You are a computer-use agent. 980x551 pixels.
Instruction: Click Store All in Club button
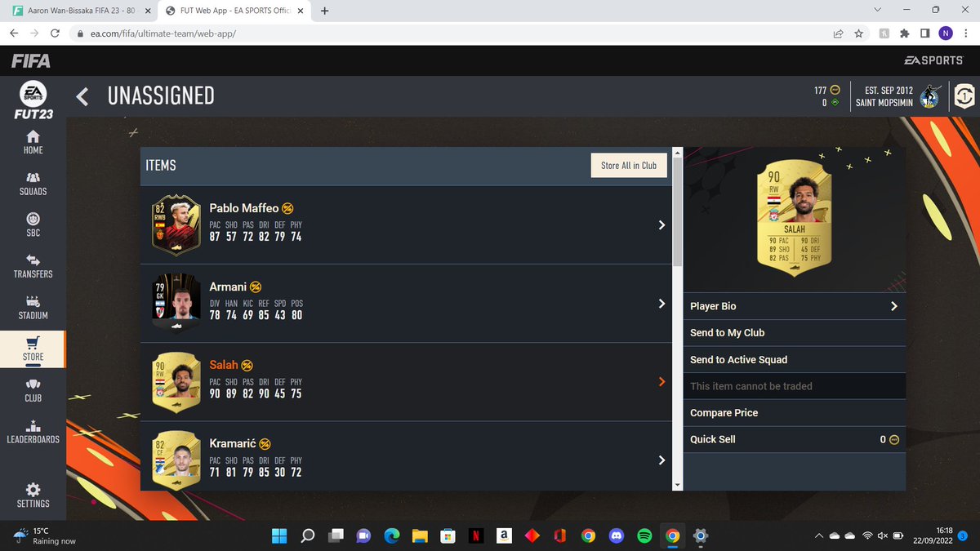click(629, 165)
